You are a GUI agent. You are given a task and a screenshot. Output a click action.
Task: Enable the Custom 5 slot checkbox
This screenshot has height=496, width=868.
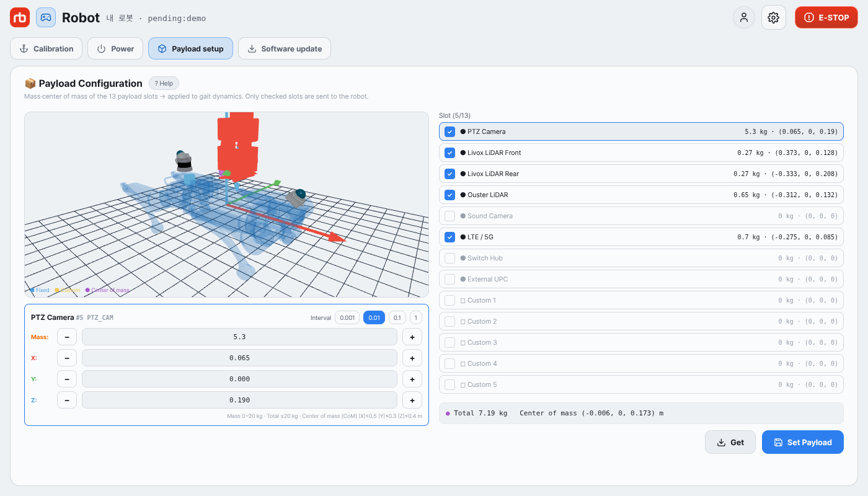coord(450,384)
